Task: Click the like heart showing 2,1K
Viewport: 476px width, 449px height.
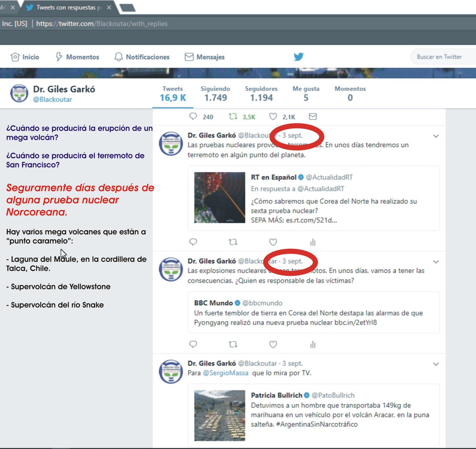Action: tap(273, 116)
